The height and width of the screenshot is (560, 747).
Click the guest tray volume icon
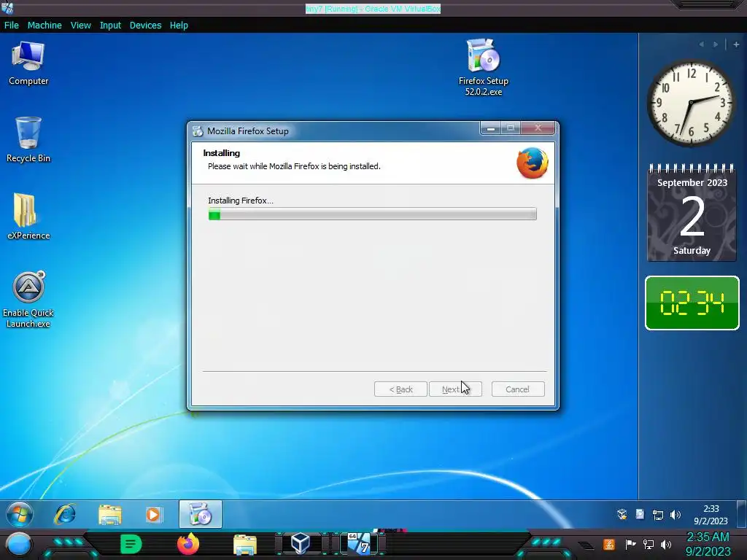coord(676,515)
